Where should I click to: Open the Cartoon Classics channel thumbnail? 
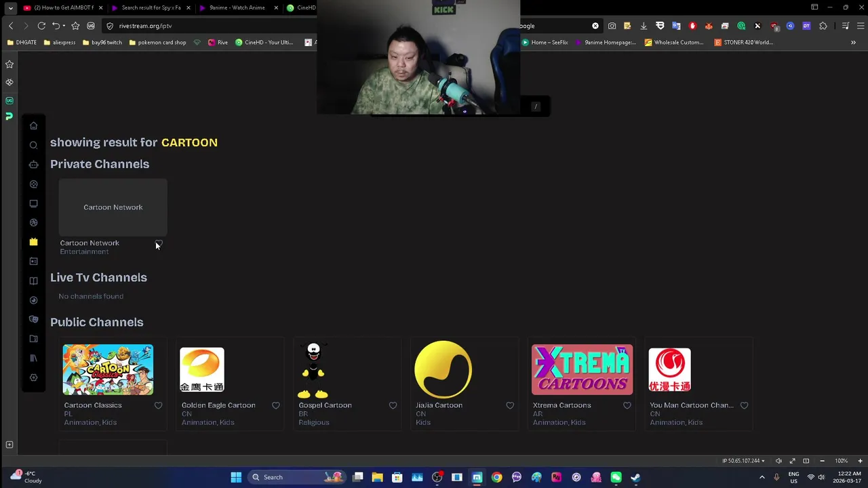(x=108, y=369)
